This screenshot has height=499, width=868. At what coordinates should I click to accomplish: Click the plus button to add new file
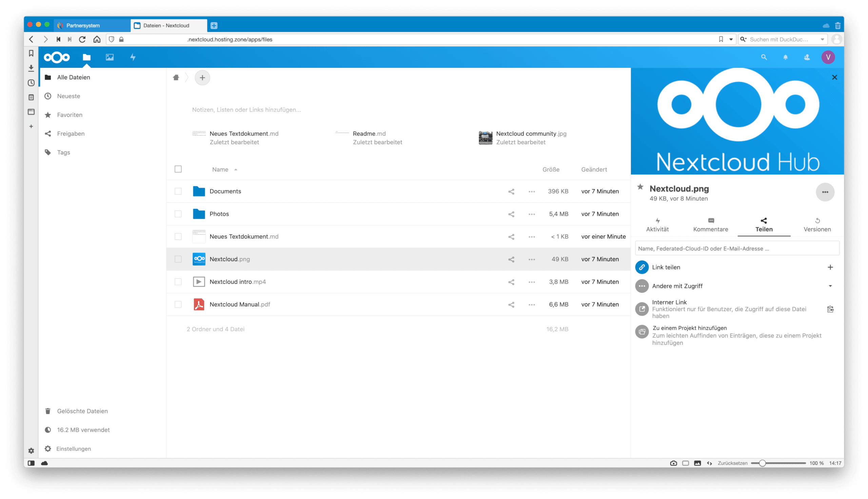coord(202,78)
